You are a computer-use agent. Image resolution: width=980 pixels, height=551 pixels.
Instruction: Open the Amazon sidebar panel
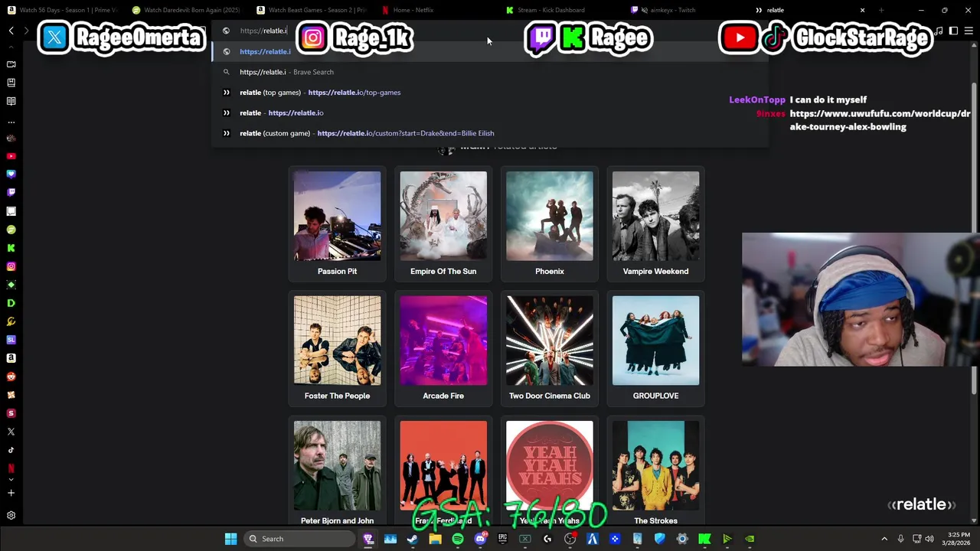11,358
